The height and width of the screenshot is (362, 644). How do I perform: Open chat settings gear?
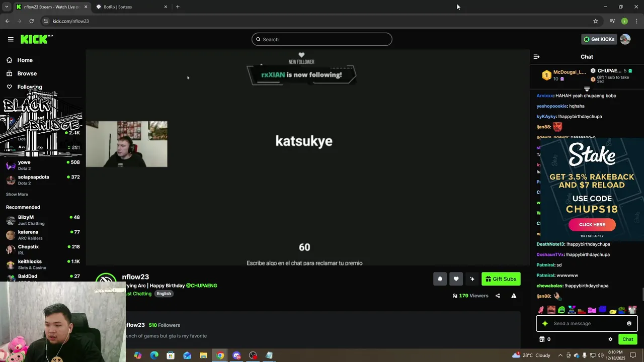click(610, 339)
